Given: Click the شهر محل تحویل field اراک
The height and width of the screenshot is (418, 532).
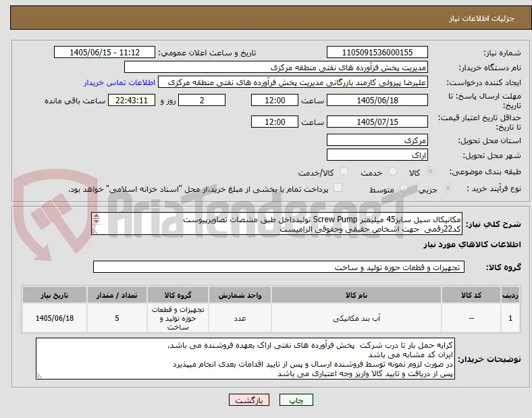Looking at the screenshot, I should pyautogui.click(x=377, y=155).
